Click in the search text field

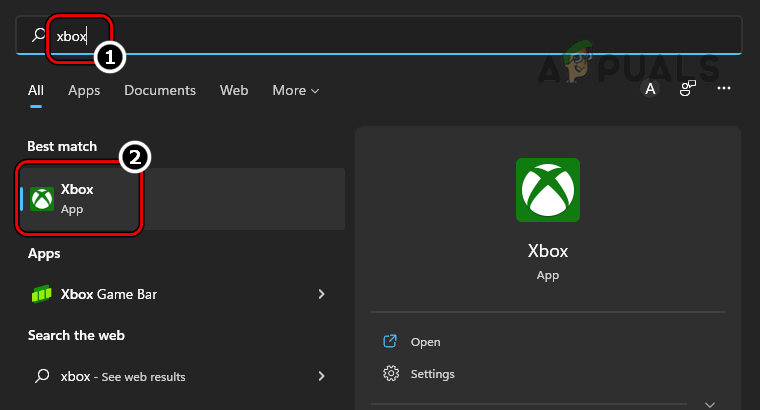pyautogui.click(x=400, y=36)
